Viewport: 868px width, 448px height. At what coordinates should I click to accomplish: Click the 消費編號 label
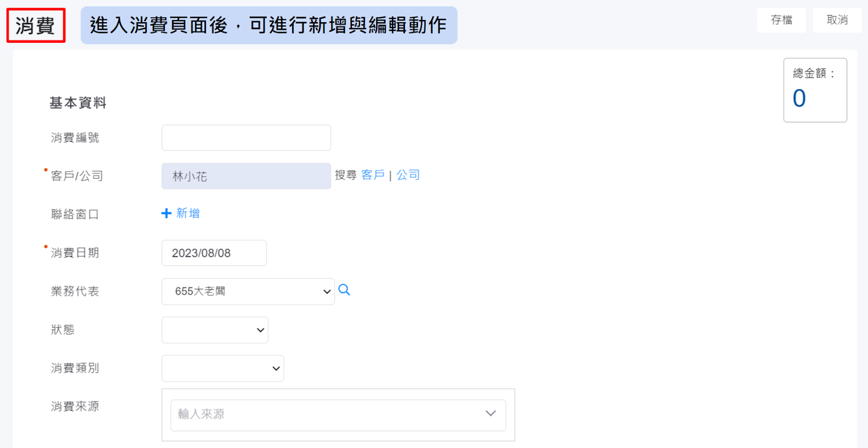(x=75, y=138)
